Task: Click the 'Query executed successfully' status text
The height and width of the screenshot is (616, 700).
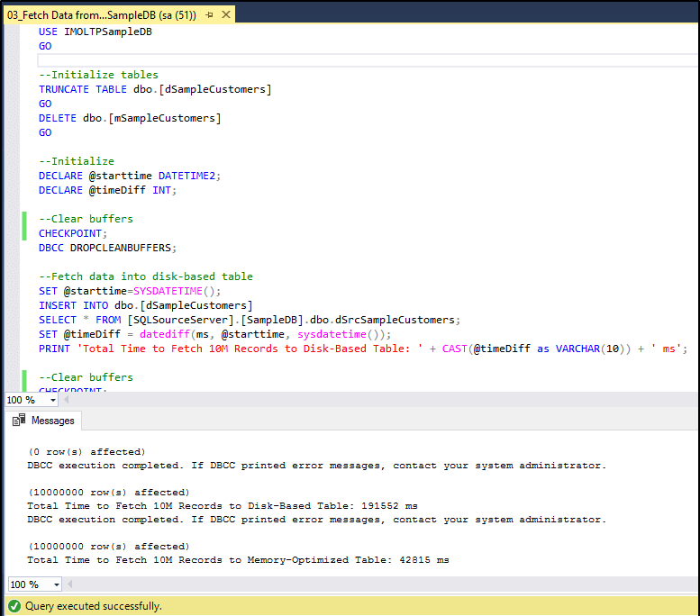Action: pos(94,606)
